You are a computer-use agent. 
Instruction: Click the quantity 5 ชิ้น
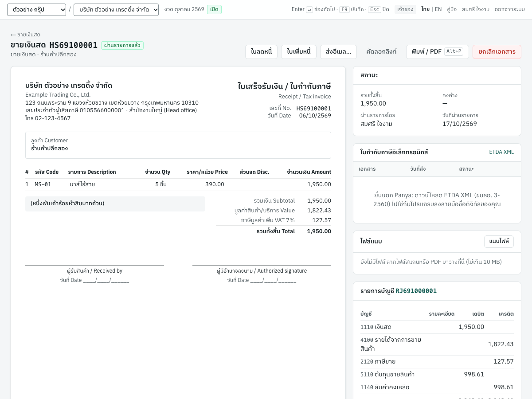[161, 184]
